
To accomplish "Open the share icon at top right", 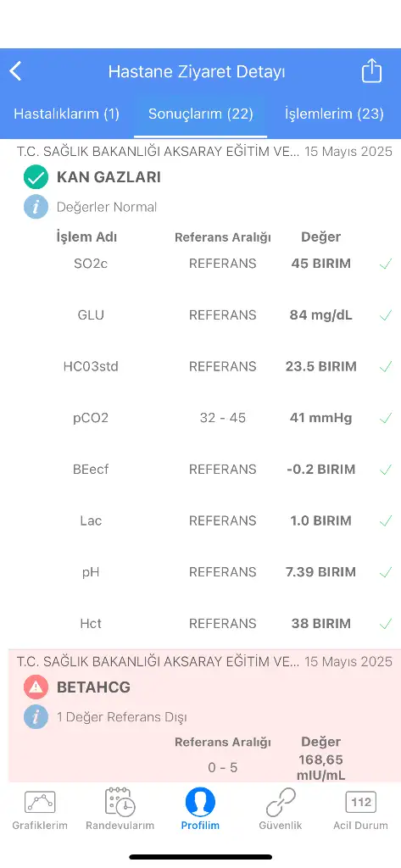I will 371,71.
